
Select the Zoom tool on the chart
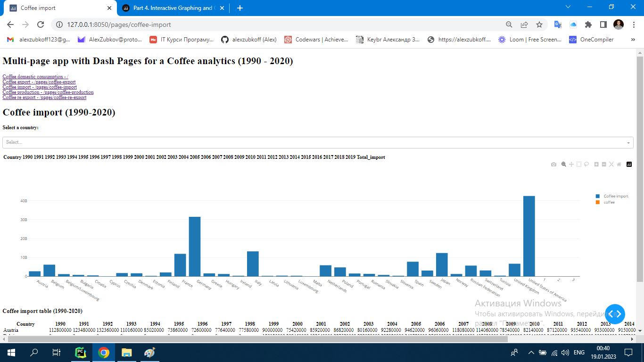click(x=563, y=164)
